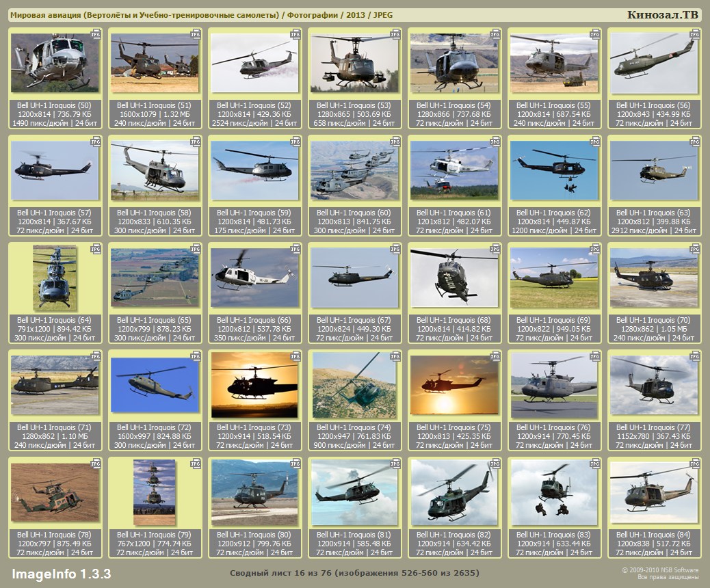
Task: Click the Кинозал.ТВ logo link
Action: point(662,15)
